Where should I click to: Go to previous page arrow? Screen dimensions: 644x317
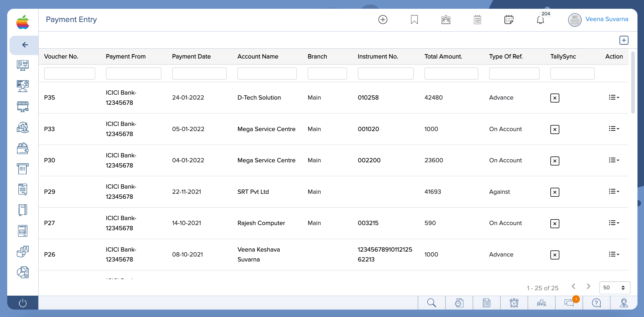(573, 286)
